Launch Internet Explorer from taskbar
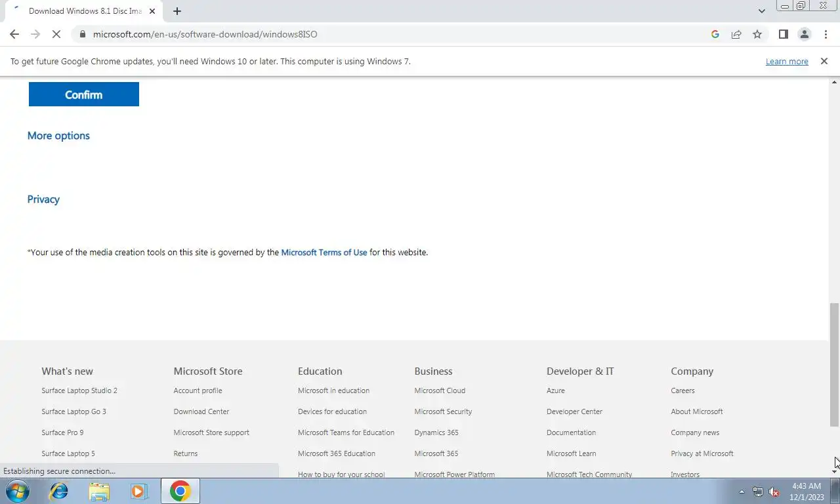 59,491
